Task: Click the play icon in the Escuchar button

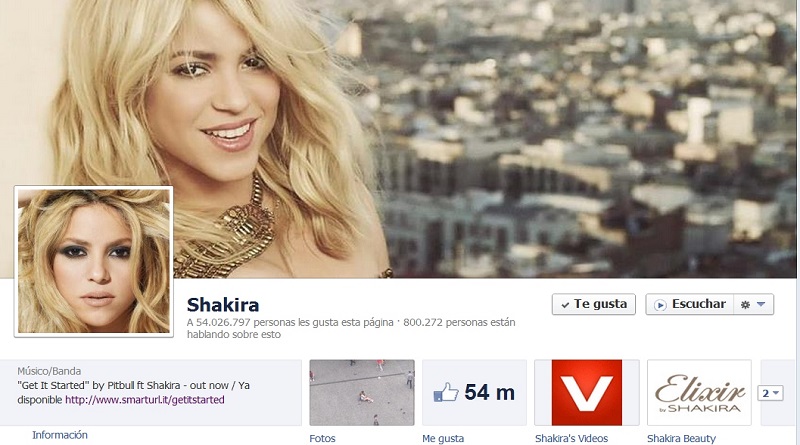Action: tap(660, 305)
